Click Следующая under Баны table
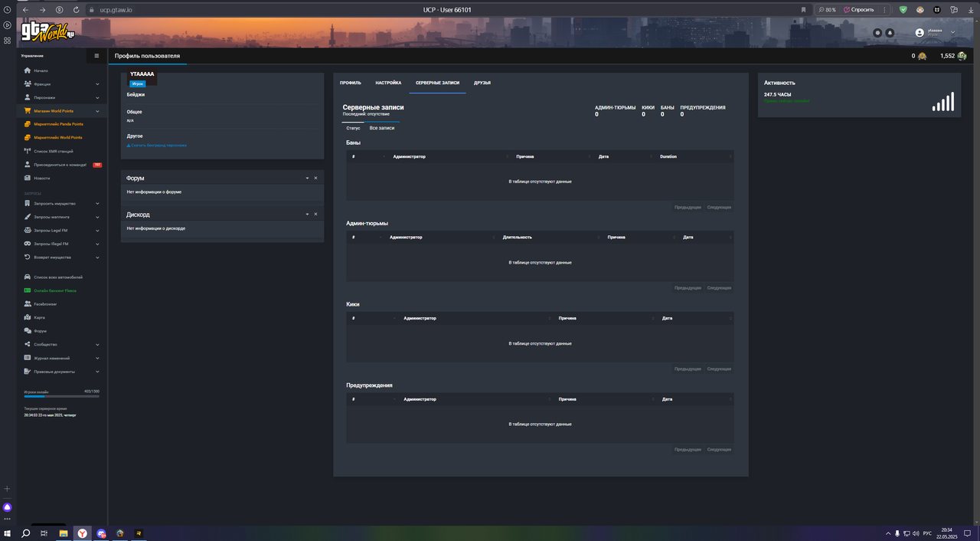This screenshot has height=541, width=980. pyautogui.click(x=719, y=207)
